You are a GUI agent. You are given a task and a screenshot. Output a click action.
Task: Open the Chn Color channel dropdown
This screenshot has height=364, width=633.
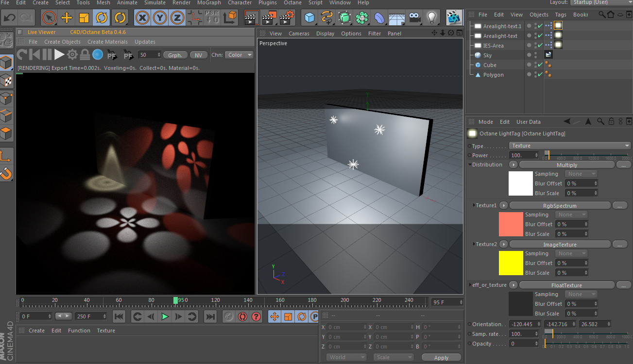click(x=239, y=55)
